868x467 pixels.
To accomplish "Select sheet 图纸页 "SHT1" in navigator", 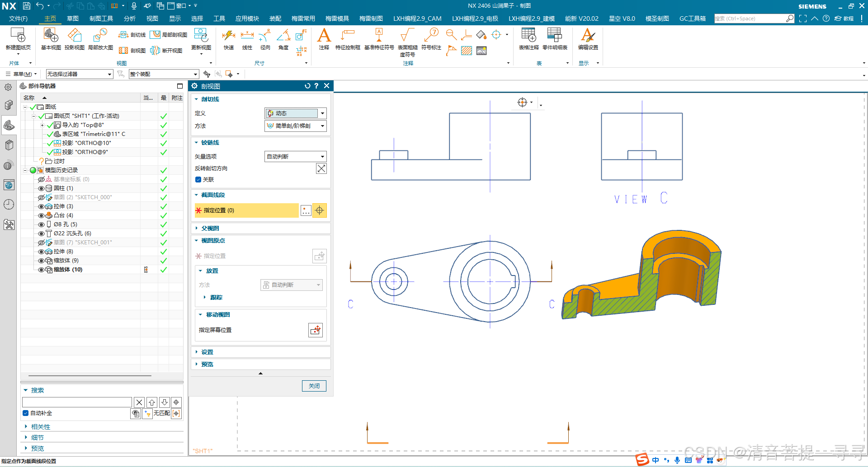I will pos(86,116).
